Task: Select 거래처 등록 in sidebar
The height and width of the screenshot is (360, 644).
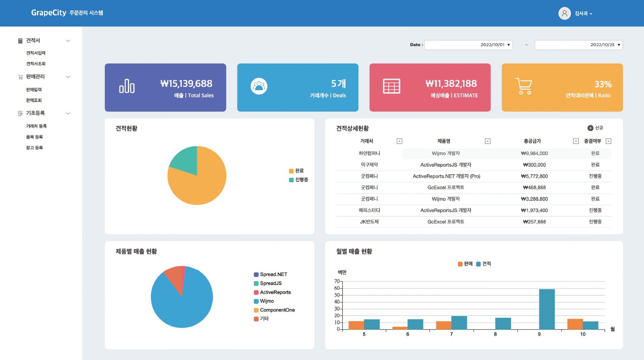Action: 37,126
